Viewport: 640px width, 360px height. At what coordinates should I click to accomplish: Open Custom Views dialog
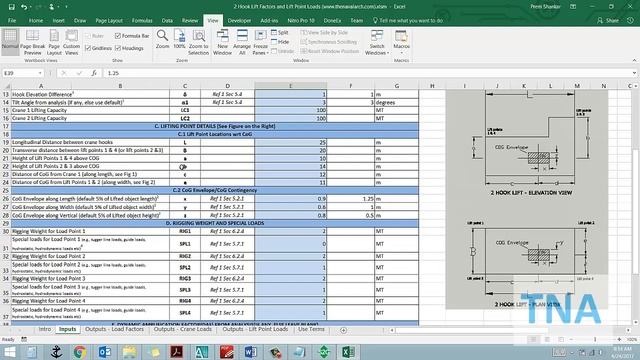pyautogui.click(x=71, y=42)
